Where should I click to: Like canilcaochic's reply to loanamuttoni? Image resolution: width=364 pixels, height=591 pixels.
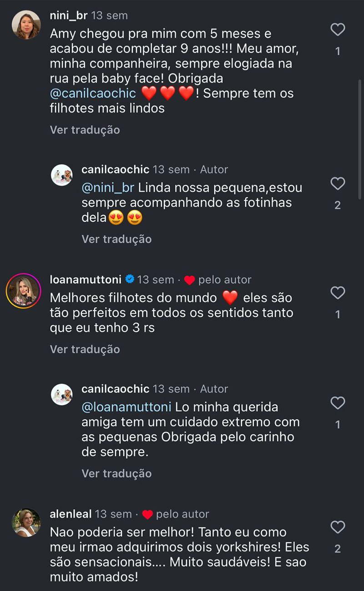[338, 403]
